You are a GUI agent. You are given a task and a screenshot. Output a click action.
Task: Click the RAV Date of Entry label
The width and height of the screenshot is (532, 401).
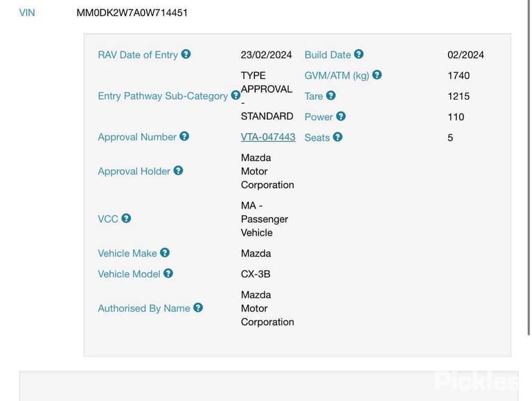click(x=138, y=55)
